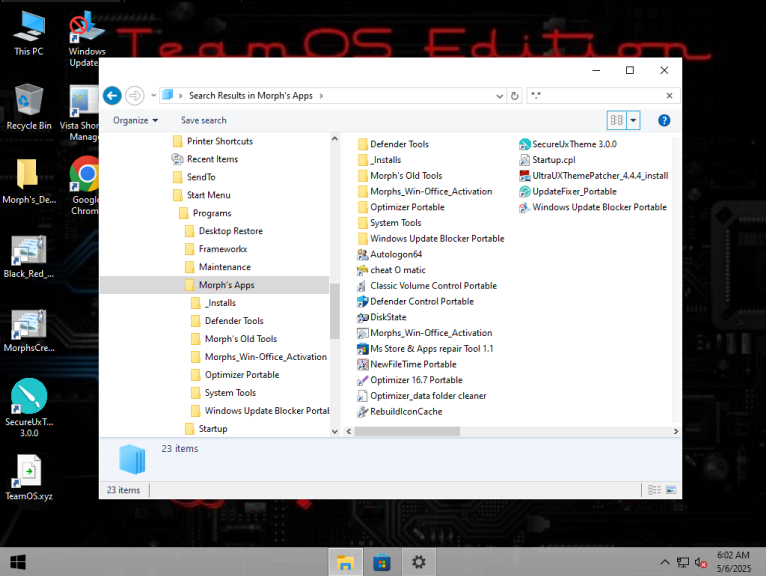Screen dimensions: 766x576
Task: Select the UltraUXThemePatcher installer icon
Action: (x=525, y=175)
